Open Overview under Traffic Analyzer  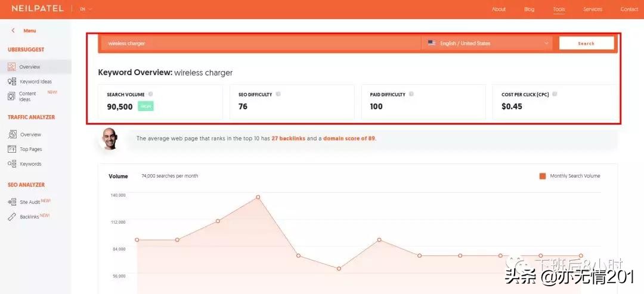[31, 135]
